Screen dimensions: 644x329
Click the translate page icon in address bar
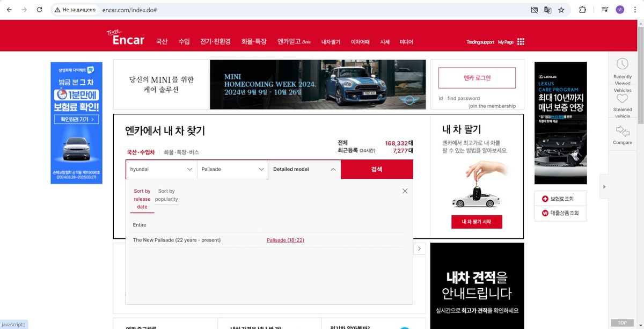547,10
